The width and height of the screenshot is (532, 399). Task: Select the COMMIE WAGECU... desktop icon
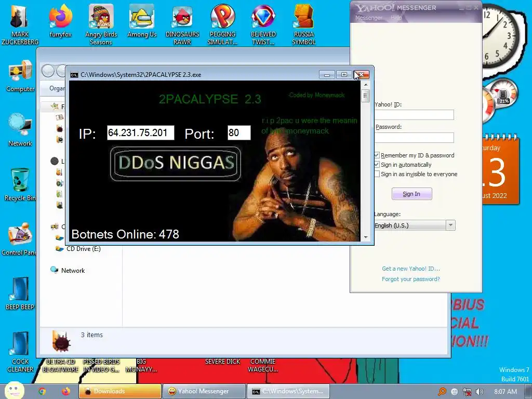point(263,365)
